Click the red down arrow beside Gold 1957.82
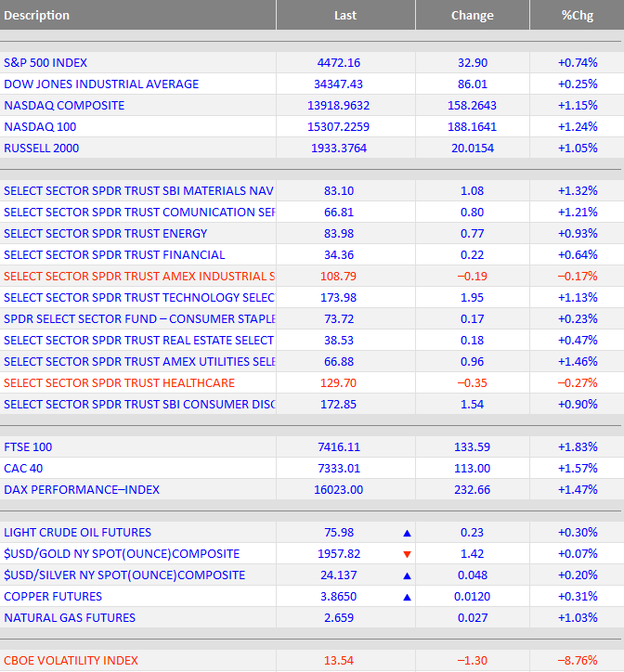This screenshot has width=624, height=672. [407, 554]
